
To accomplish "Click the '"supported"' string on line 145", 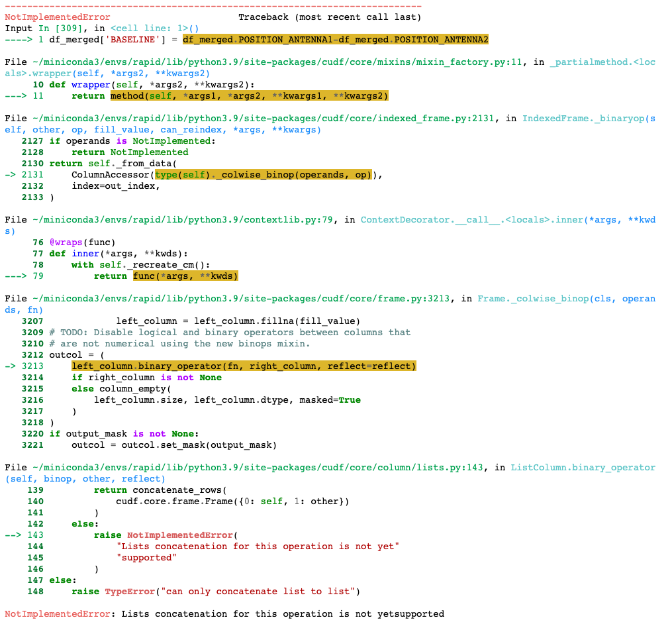I will tap(146, 558).
